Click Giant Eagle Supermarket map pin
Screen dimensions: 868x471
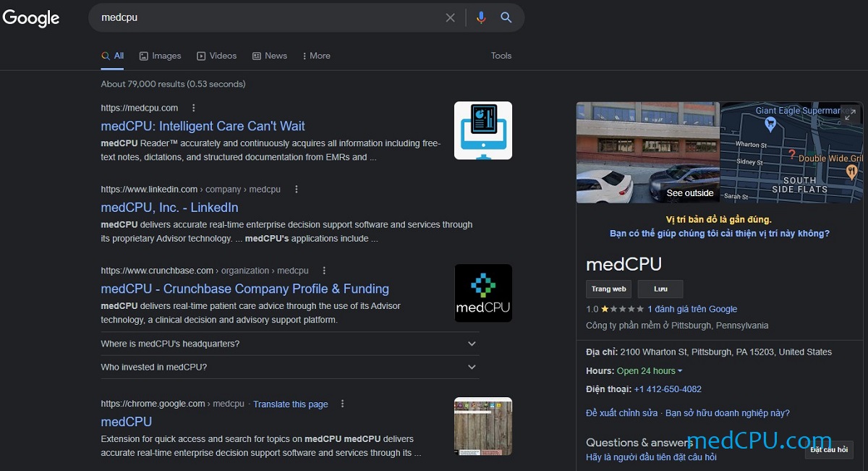[770, 124]
